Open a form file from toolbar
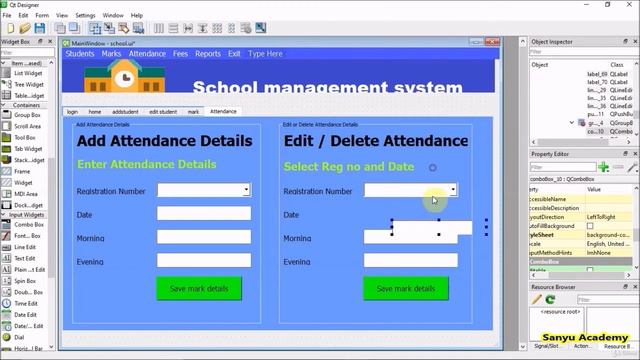The image size is (640, 360). (24, 28)
